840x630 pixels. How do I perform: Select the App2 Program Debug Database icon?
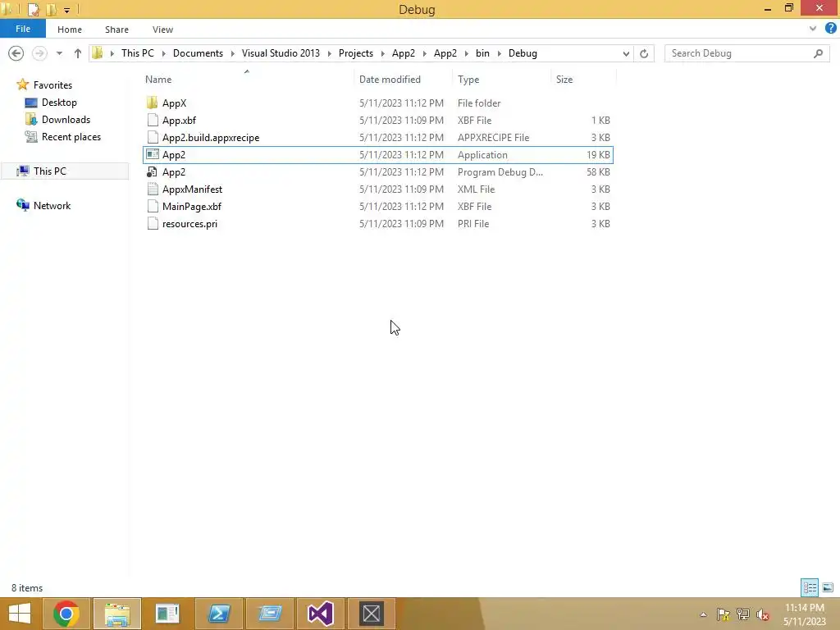click(153, 172)
